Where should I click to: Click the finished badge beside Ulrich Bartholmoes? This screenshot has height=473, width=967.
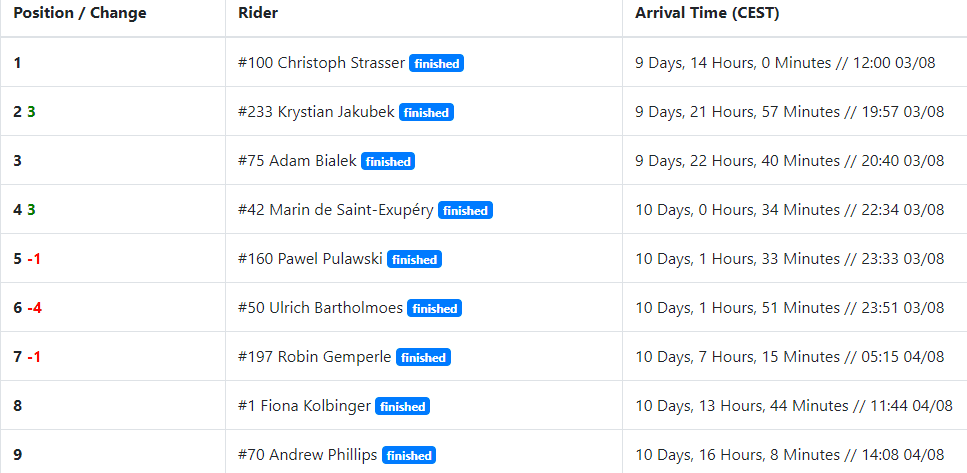point(434,308)
